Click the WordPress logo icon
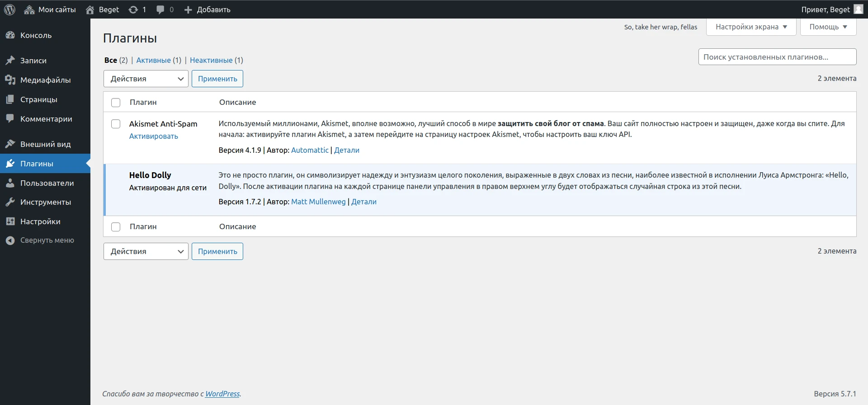Viewport: 868px width, 405px height. [9, 9]
